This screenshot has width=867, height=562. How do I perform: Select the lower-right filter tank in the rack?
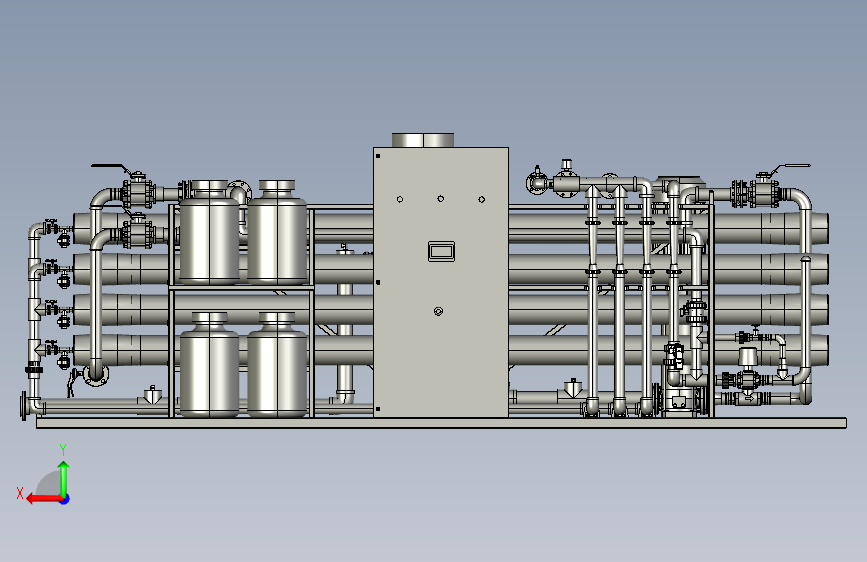click(277, 364)
